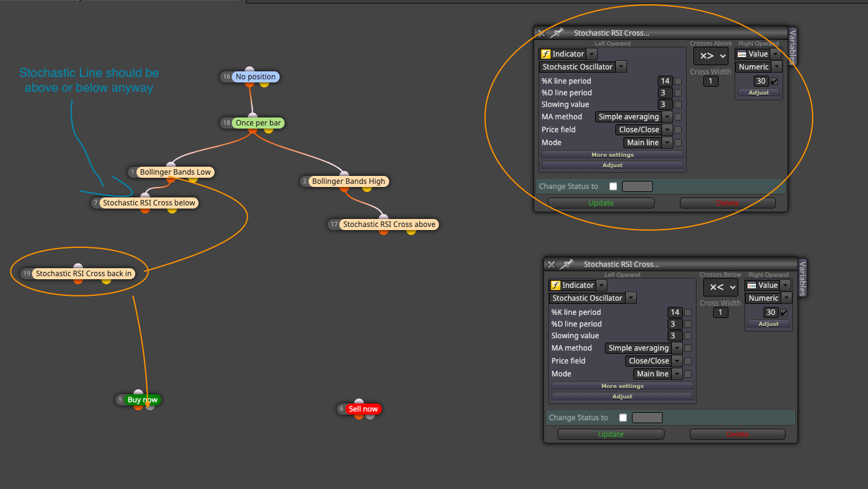Viewport: 868px width, 489px height.
Task: Click the Cross Width field in Crosses Below panel
Action: pos(720,312)
